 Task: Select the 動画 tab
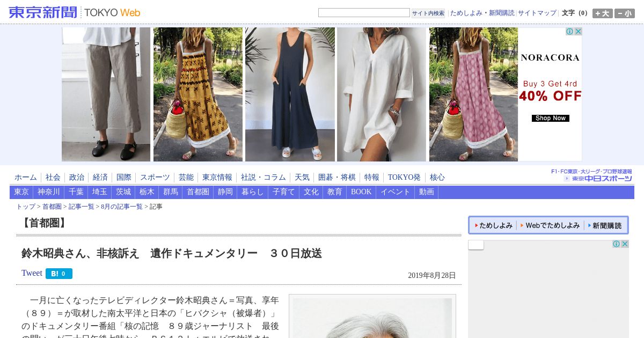[427, 192]
